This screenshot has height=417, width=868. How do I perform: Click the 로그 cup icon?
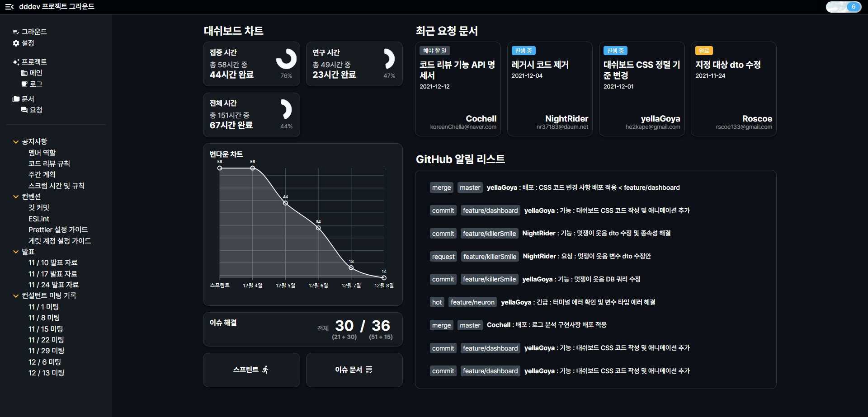point(24,84)
